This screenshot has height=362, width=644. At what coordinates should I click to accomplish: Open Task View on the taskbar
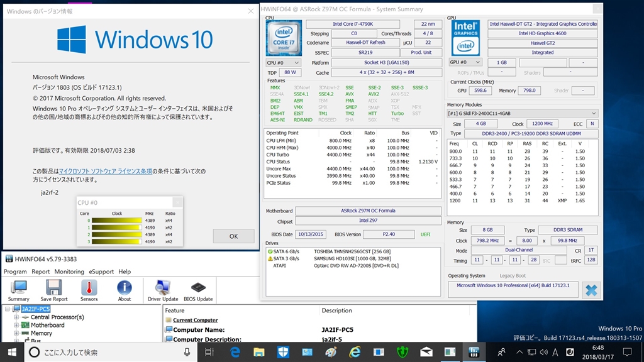(x=208, y=352)
